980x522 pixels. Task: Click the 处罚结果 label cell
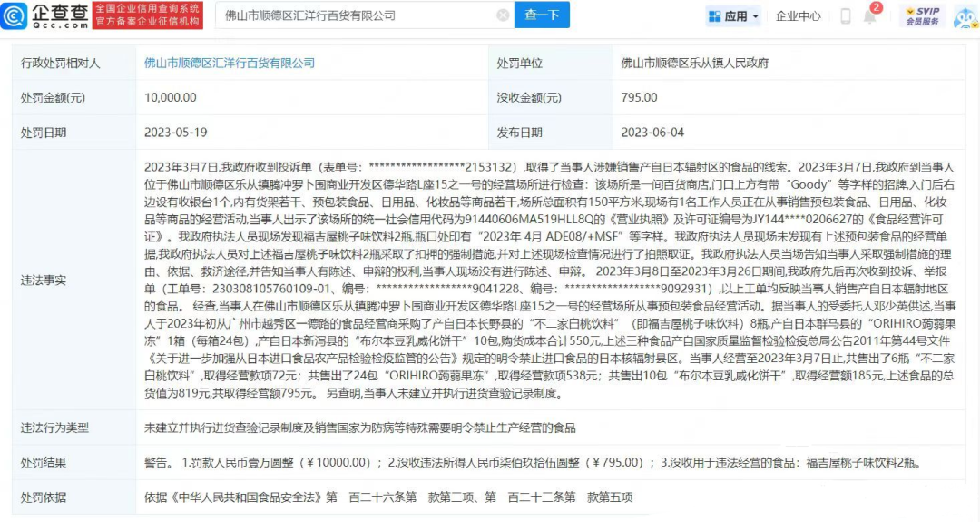[x=73, y=463]
